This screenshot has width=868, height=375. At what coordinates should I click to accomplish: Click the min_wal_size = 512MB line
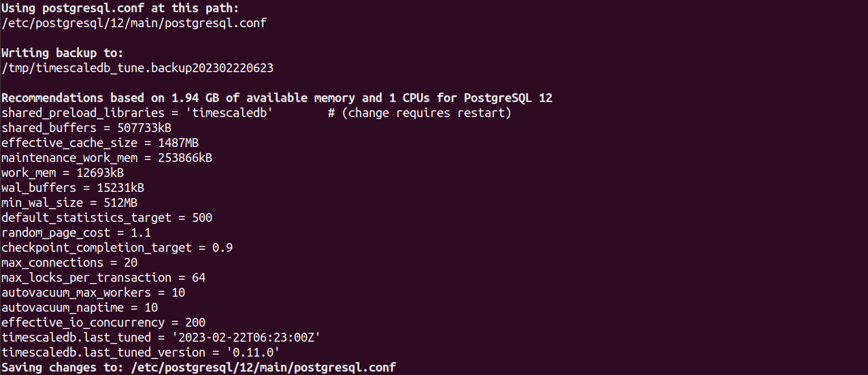click(x=69, y=203)
